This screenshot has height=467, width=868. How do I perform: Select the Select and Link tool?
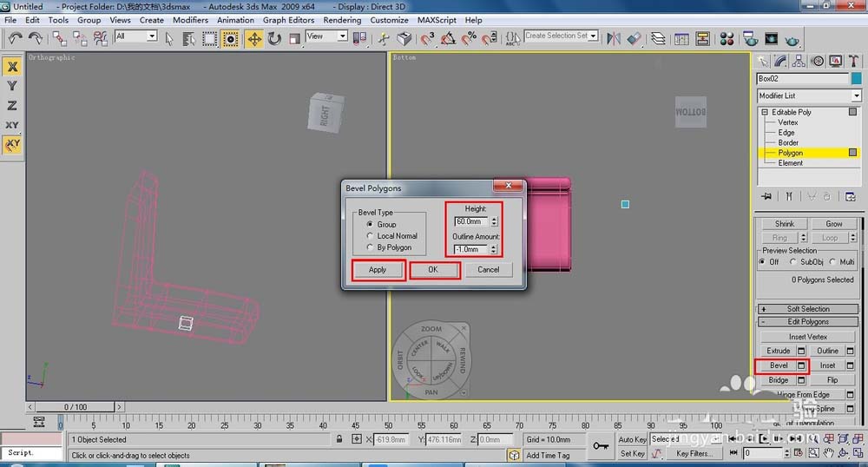(x=60, y=38)
